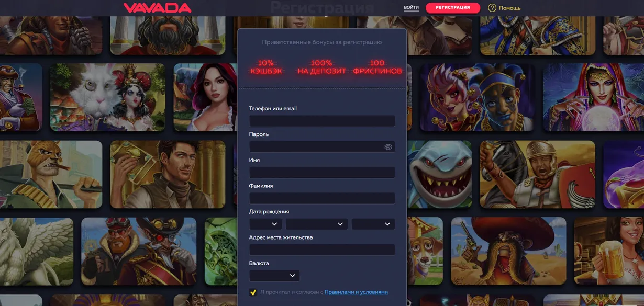The height and width of the screenshot is (306, 644).
Task: Select the Фамилия input field
Action: pos(321,198)
